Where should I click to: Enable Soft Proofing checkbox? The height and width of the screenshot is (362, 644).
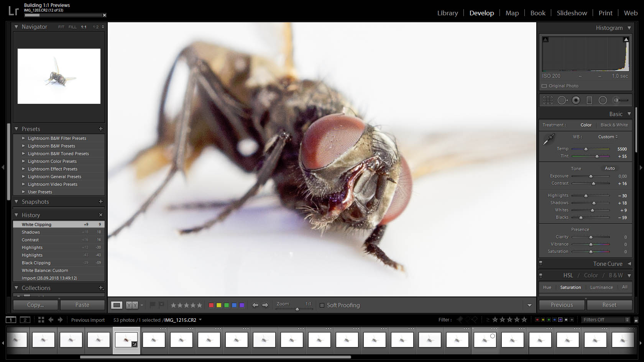click(322, 305)
